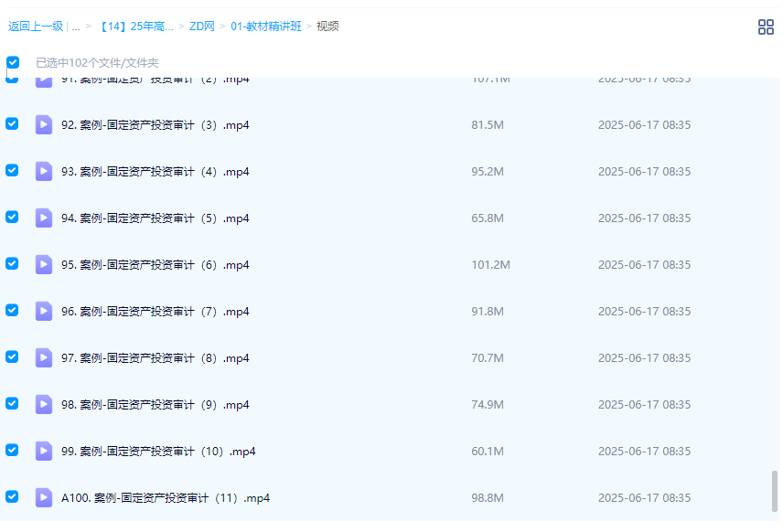Click video icon of file 98
This screenshot has width=783, height=532.
point(43,404)
